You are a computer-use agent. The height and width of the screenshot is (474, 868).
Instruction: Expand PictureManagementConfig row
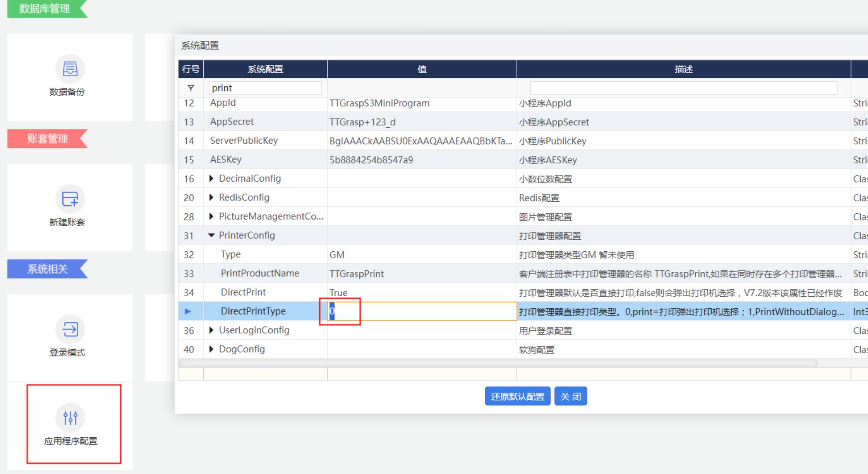211,216
